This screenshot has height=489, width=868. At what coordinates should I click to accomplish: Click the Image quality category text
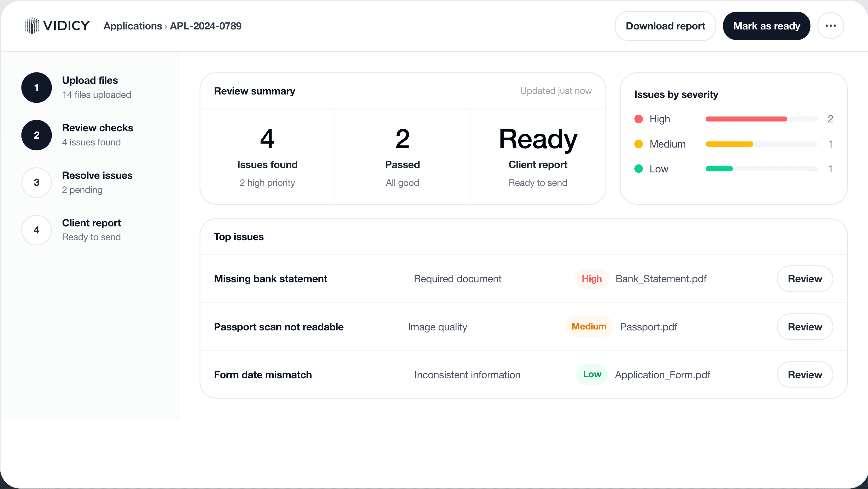(x=437, y=327)
